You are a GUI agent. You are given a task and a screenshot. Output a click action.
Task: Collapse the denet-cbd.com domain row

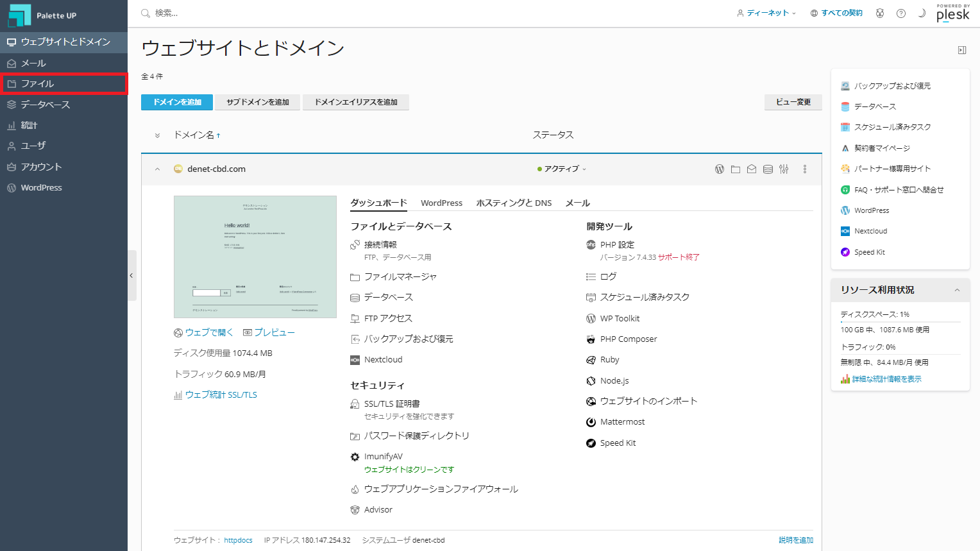[157, 169]
